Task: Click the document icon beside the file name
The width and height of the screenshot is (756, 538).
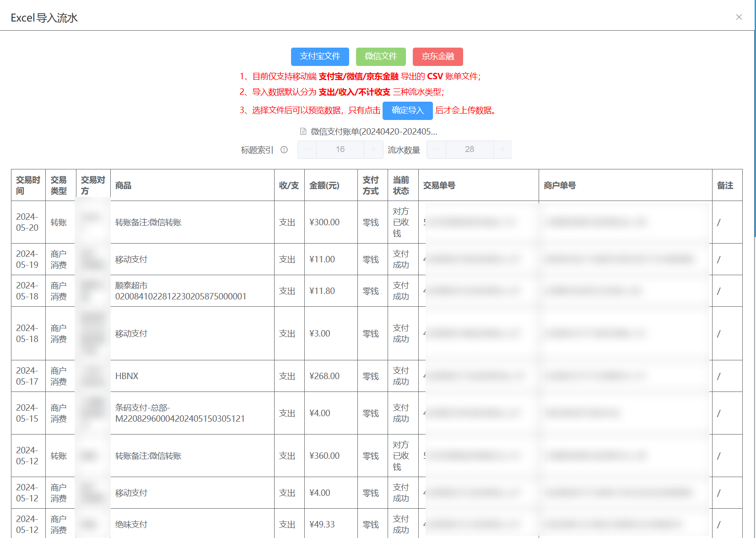Action: (x=303, y=131)
